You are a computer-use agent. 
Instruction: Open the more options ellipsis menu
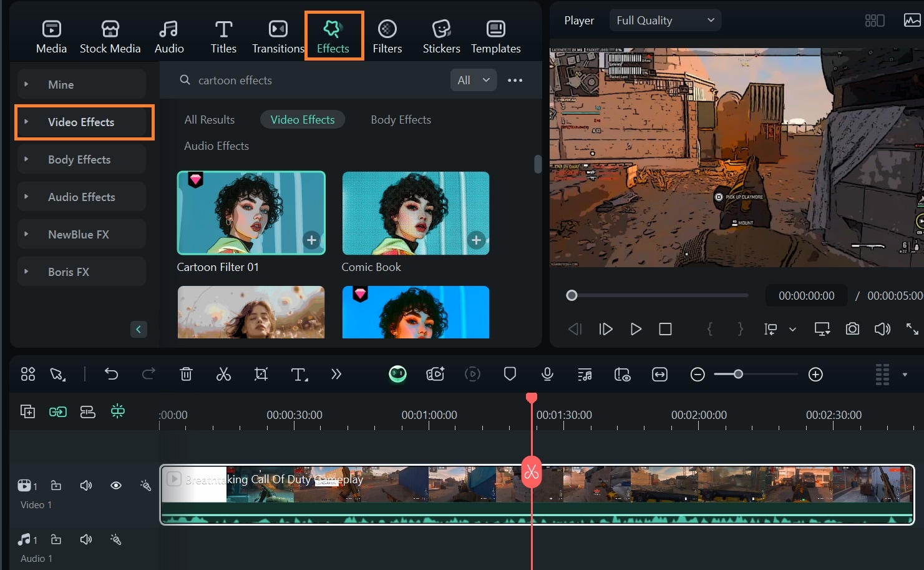click(515, 80)
